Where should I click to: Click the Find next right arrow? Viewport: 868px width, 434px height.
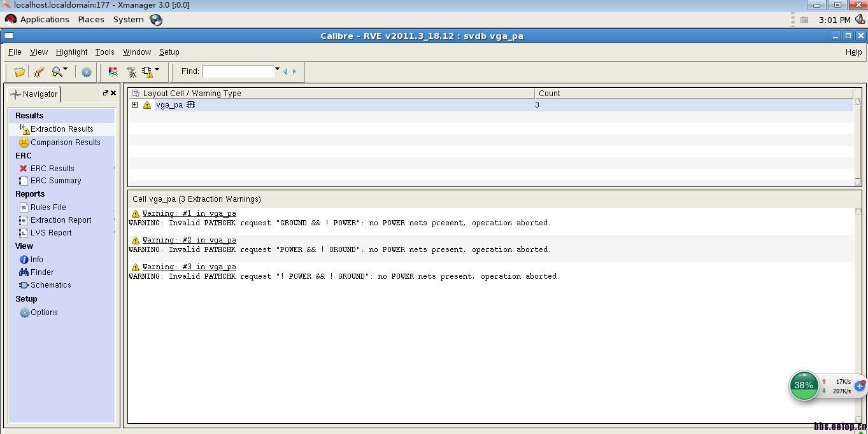click(x=294, y=71)
